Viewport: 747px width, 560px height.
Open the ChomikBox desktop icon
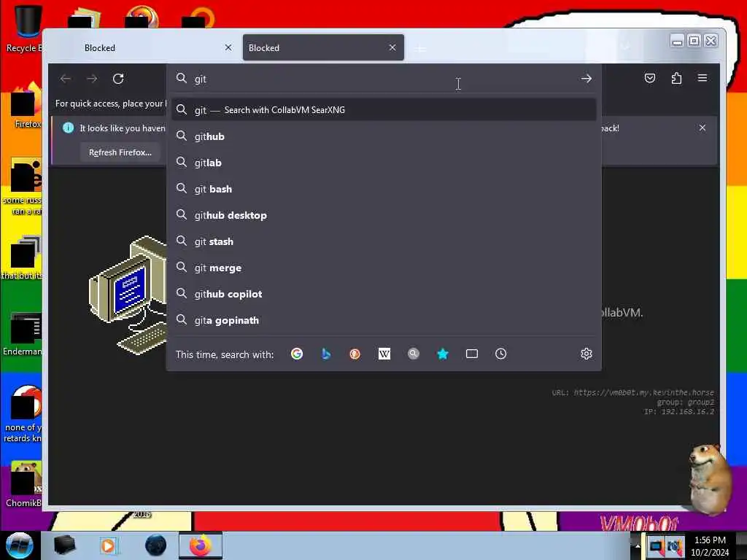(x=24, y=483)
